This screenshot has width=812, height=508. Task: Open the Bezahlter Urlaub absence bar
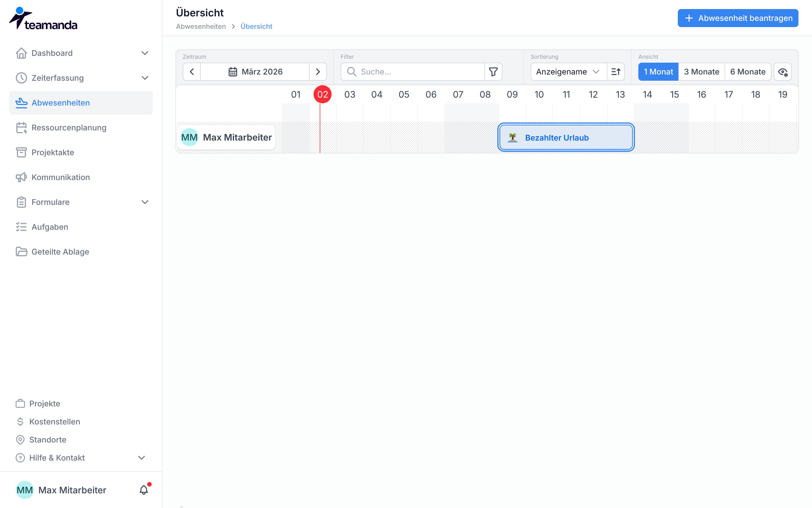[566, 137]
